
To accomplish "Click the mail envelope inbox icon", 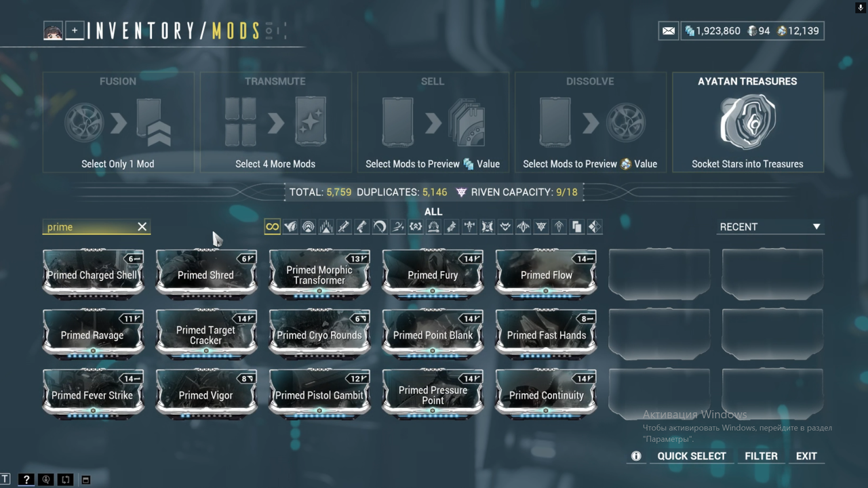I will (668, 31).
